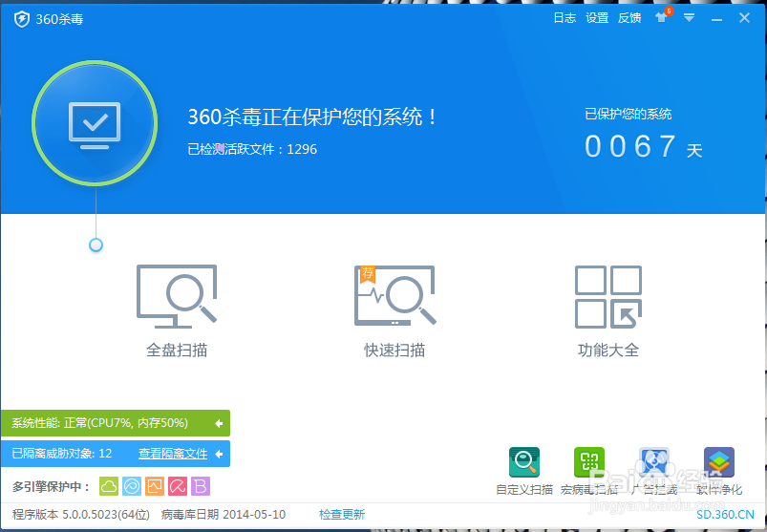Click 检查更新 check update link
The width and height of the screenshot is (767, 532).
(x=342, y=515)
